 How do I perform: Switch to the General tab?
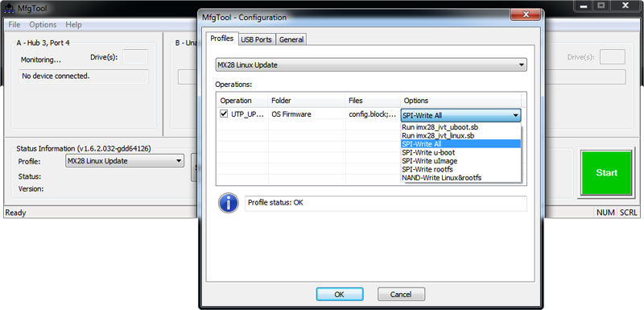click(x=291, y=39)
